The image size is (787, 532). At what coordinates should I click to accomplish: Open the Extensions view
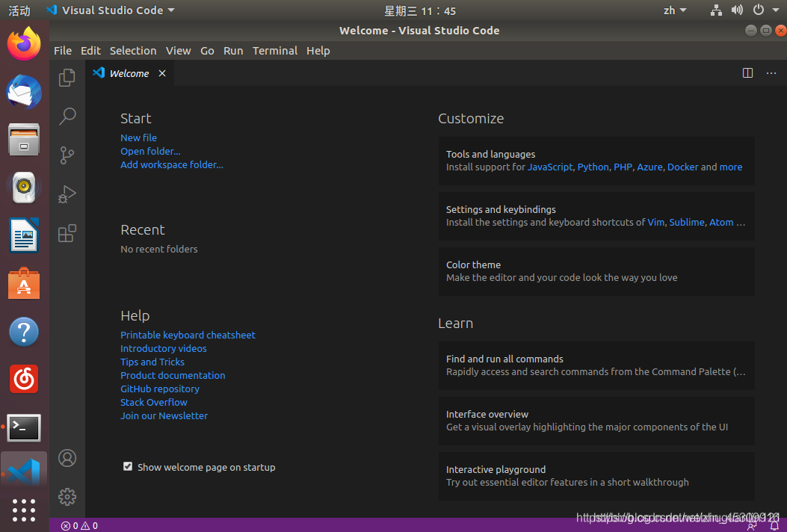pos(67,233)
